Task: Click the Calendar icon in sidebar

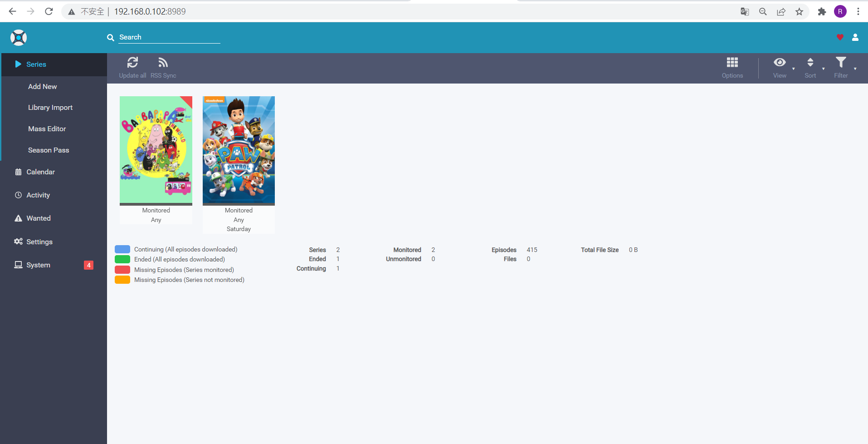Action: point(18,172)
